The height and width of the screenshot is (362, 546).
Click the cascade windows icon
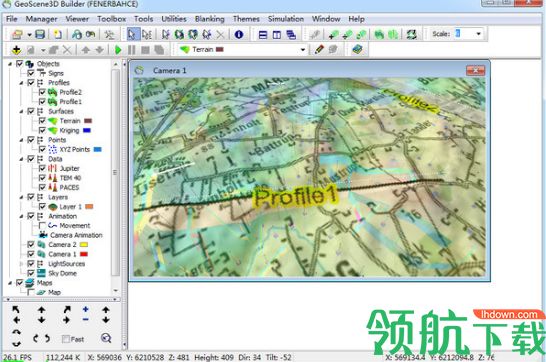coord(291,34)
